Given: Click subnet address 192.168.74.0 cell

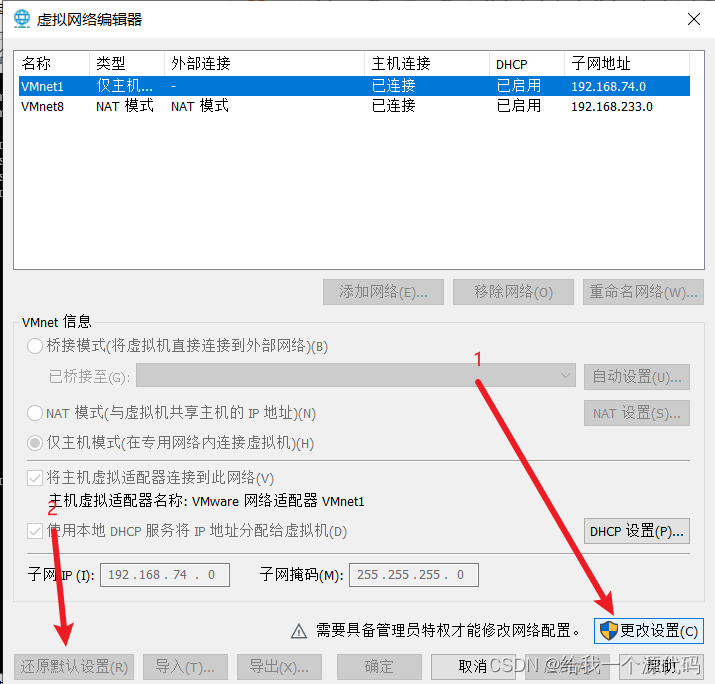Looking at the screenshot, I should [608, 87].
